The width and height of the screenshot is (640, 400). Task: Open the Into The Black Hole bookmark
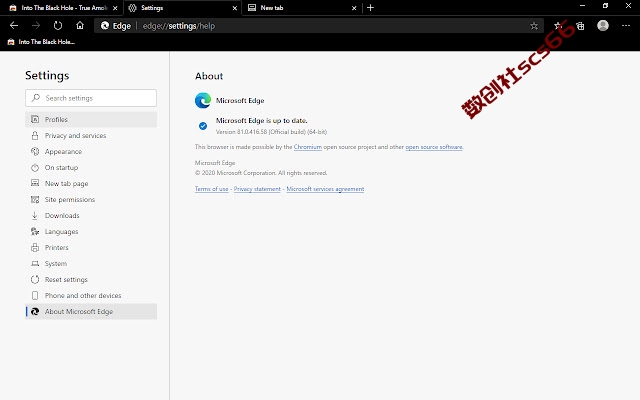(41, 42)
